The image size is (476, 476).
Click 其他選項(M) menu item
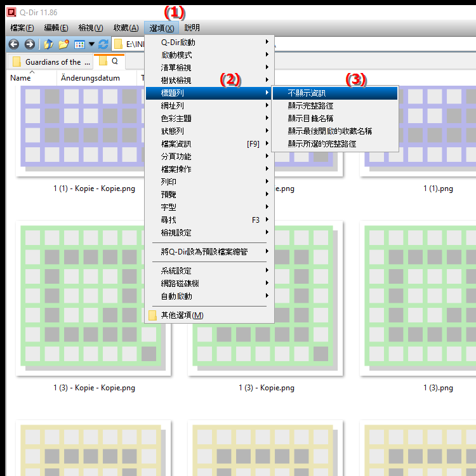(209, 315)
